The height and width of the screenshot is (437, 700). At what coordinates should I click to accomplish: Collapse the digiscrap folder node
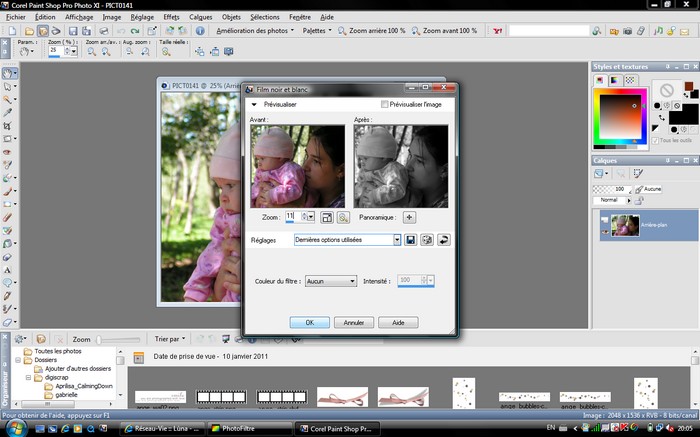pos(28,378)
